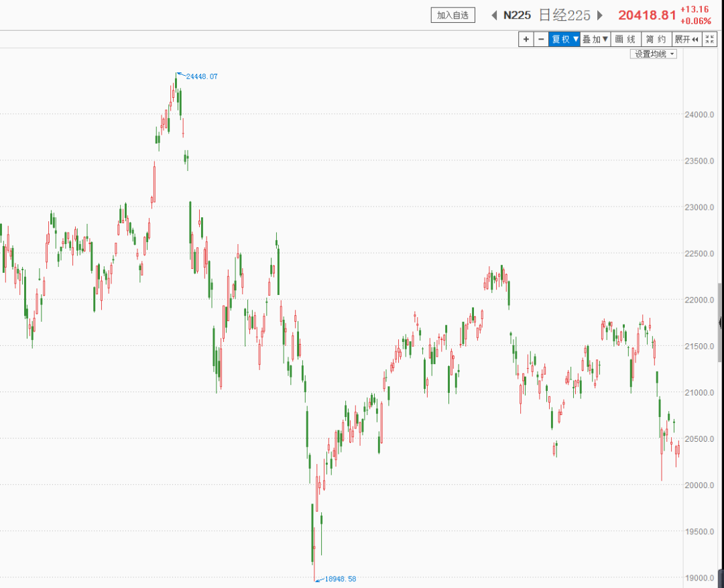Viewport: 724px width, 588px height.
Task: Go to next stock with right arrow
Action: click(x=600, y=15)
